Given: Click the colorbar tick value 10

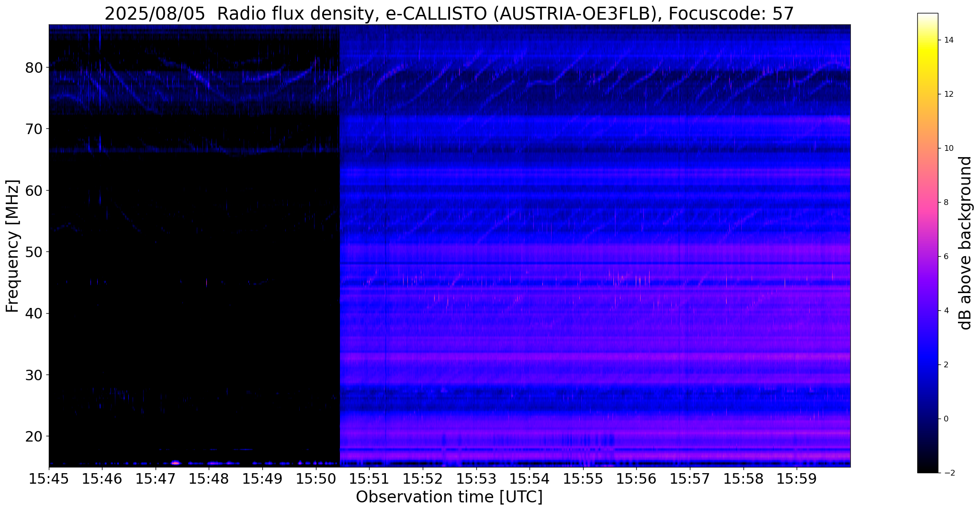Looking at the screenshot, I should tap(948, 148).
